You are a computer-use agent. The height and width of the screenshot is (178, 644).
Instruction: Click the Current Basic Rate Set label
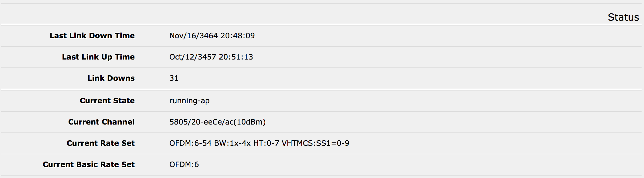pos(88,165)
